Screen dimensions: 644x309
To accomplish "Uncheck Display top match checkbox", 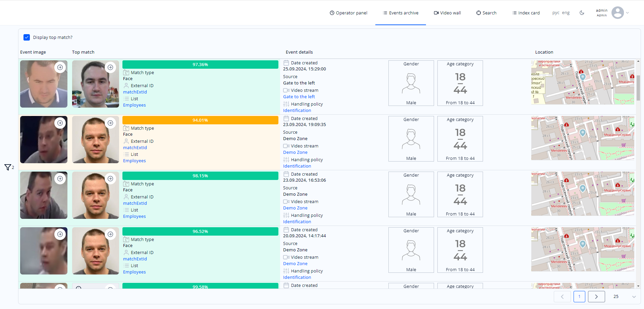I will (27, 37).
